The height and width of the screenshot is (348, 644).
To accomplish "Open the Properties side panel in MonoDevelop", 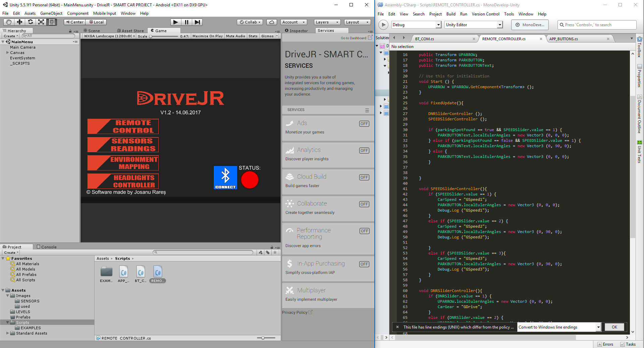I will coord(640,76).
